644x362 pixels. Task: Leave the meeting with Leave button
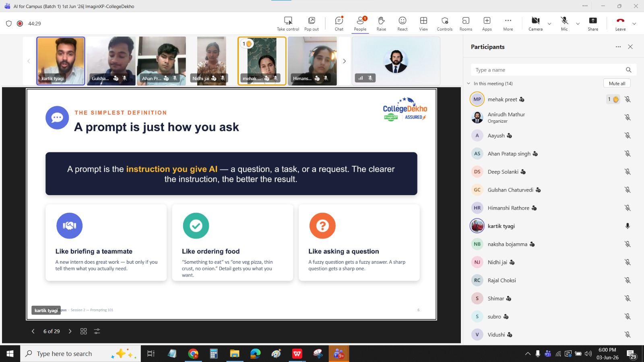pyautogui.click(x=620, y=23)
